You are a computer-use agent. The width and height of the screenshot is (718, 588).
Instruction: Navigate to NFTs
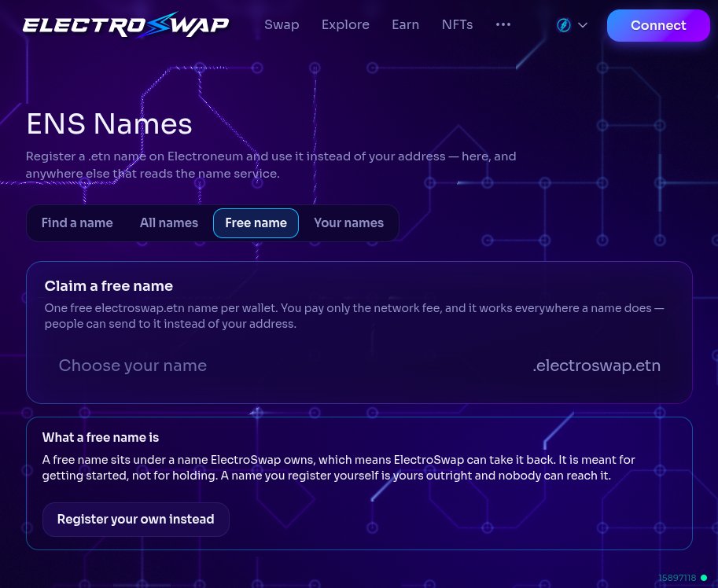[457, 24]
